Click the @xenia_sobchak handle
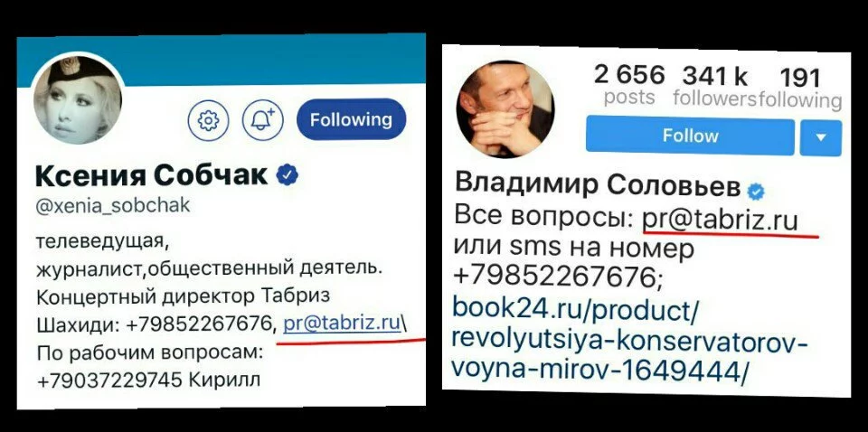868x432 pixels. pyautogui.click(x=113, y=206)
